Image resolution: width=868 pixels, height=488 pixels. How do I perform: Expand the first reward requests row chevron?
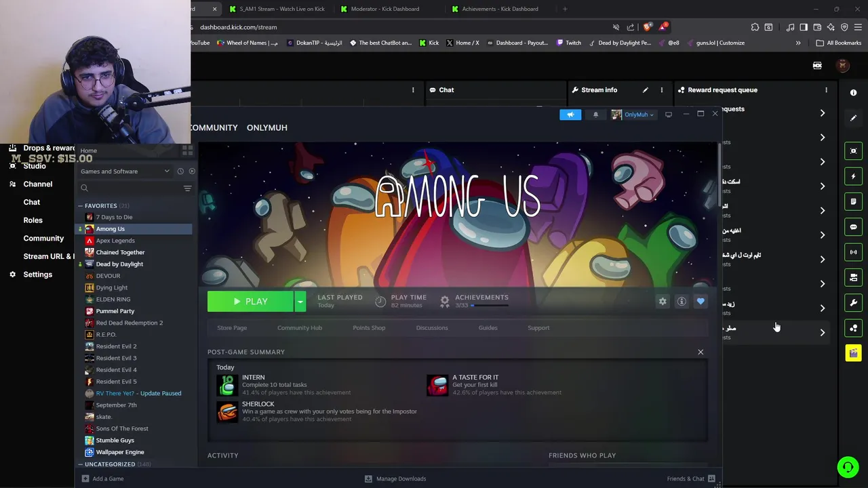click(823, 113)
